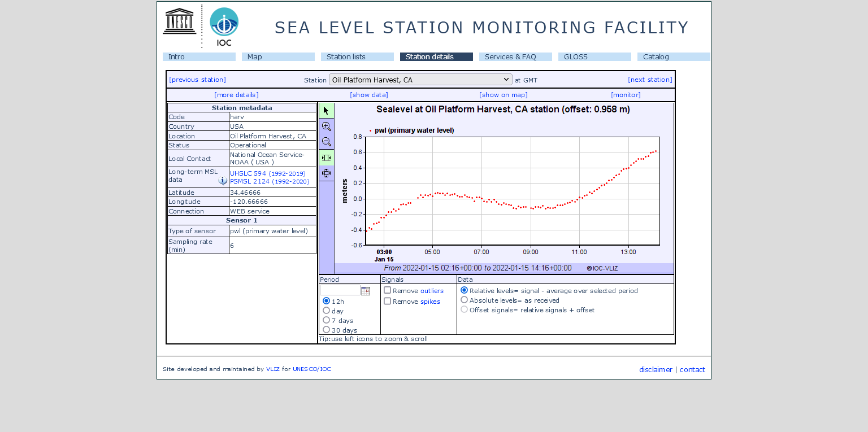
Task: Click the Connection value WEB service
Action: tap(250, 211)
